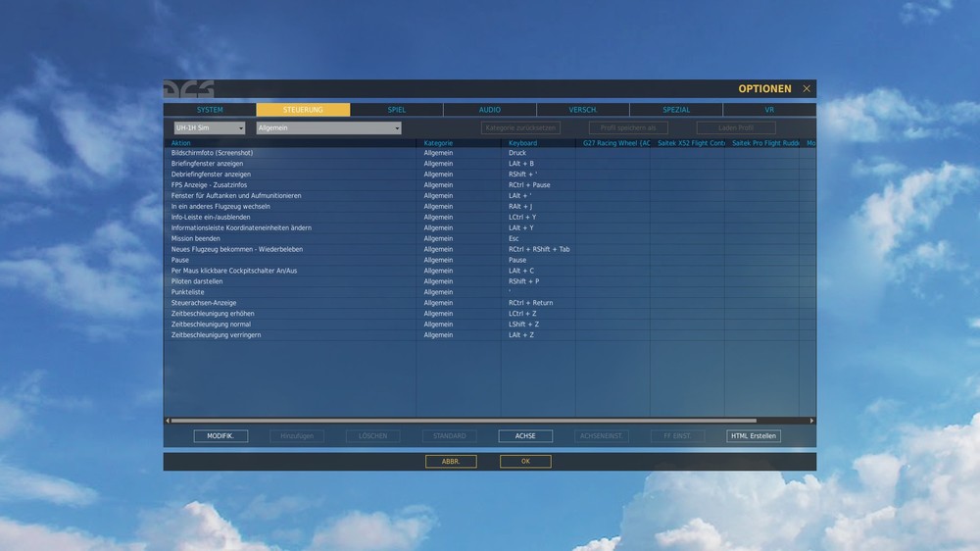The width and height of the screenshot is (980, 551).
Task: Open the UH-1H Sim aircraft dropdown
Action: [x=210, y=127]
